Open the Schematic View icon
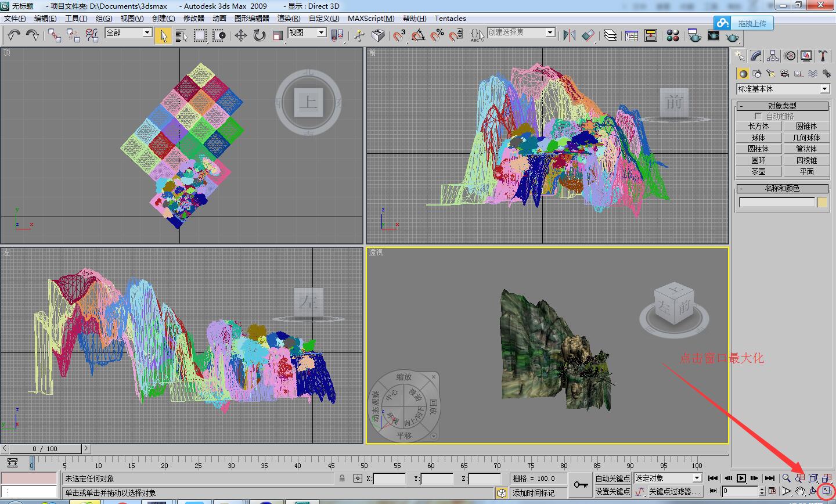836x504 pixels. click(651, 35)
